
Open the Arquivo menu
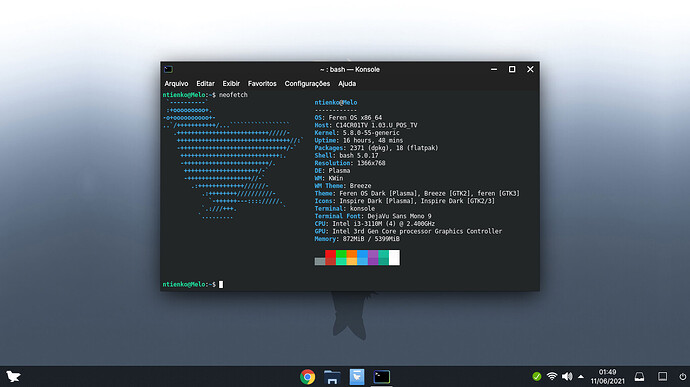176,84
